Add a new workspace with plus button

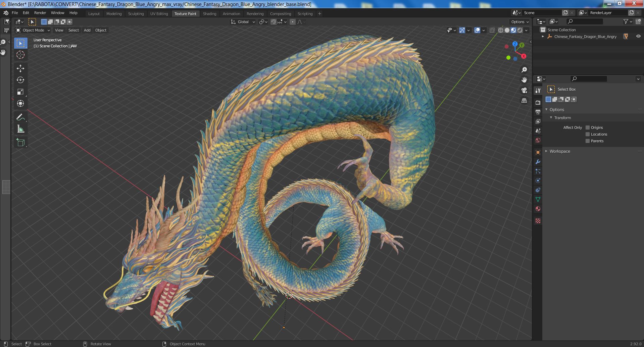[x=319, y=14]
